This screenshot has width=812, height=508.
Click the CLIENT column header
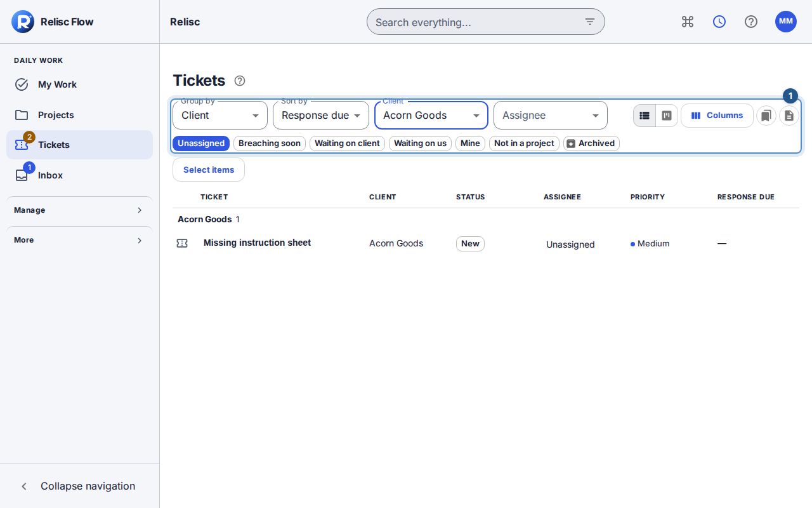pos(383,197)
